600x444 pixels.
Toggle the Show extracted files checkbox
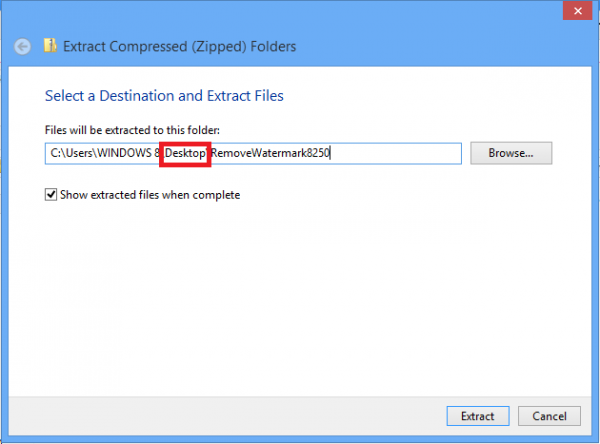click(x=51, y=195)
